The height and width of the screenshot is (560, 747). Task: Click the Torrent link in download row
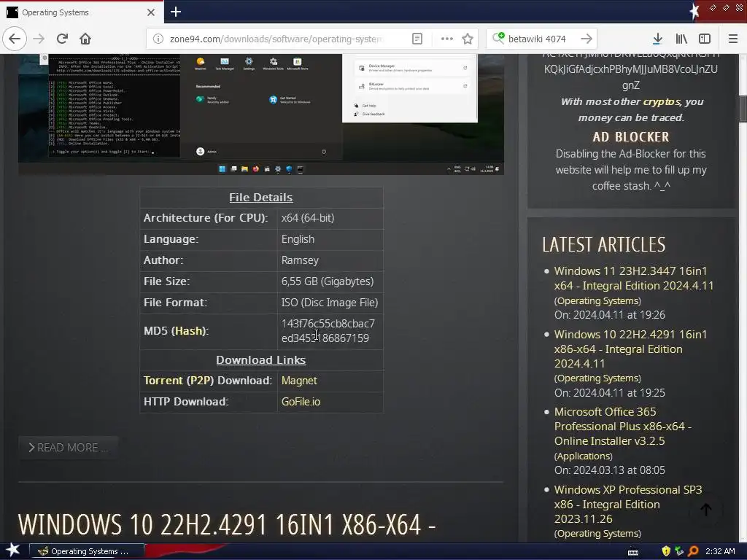[163, 381]
